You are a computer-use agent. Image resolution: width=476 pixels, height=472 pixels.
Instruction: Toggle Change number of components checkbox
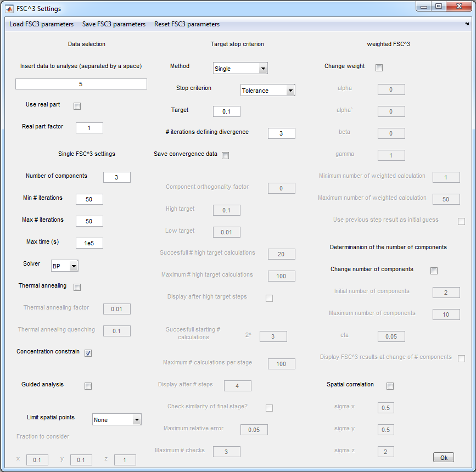tap(434, 271)
